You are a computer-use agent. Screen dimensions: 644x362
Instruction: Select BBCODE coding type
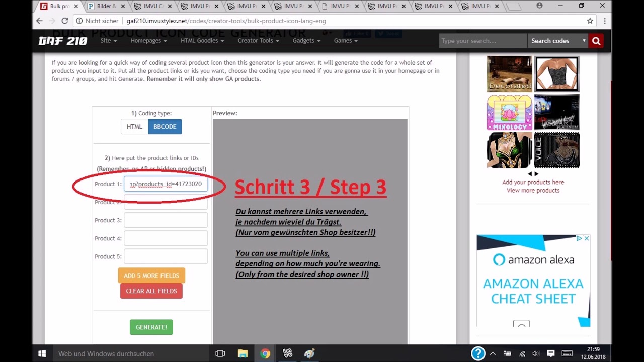click(x=165, y=126)
